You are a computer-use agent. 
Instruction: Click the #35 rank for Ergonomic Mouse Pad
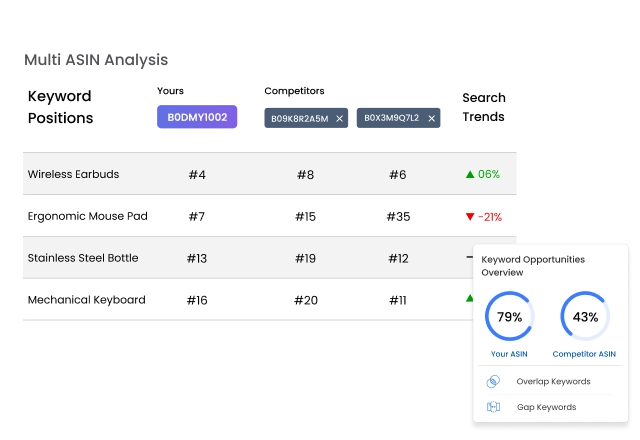click(397, 216)
